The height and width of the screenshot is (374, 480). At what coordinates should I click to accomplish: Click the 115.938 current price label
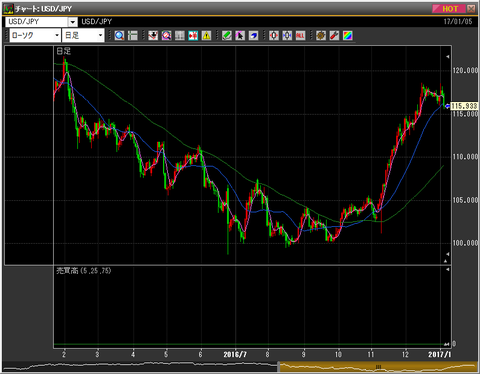pyautogui.click(x=464, y=106)
